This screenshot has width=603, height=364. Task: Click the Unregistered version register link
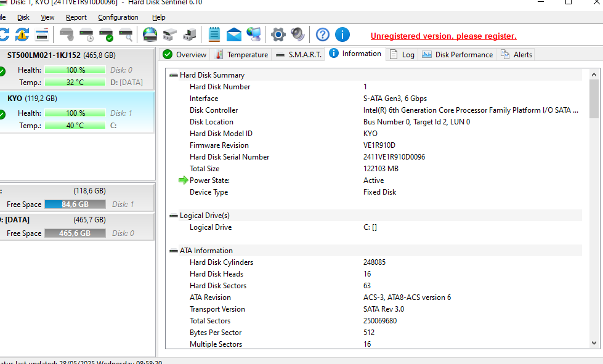point(443,36)
